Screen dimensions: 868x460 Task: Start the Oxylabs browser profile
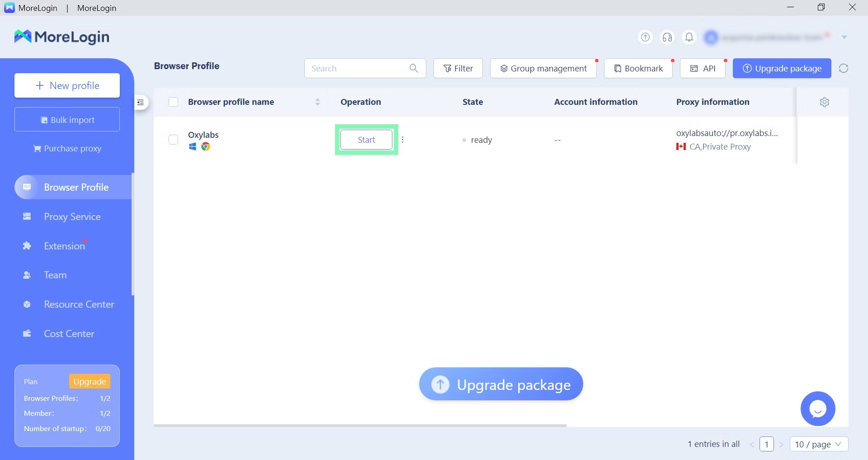pyautogui.click(x=366, y=140)
